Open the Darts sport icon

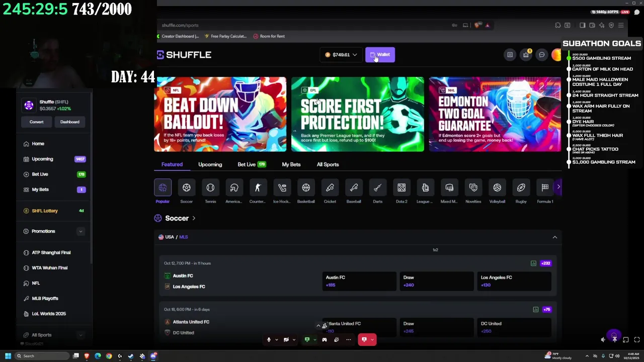click(x=378, y=188)
